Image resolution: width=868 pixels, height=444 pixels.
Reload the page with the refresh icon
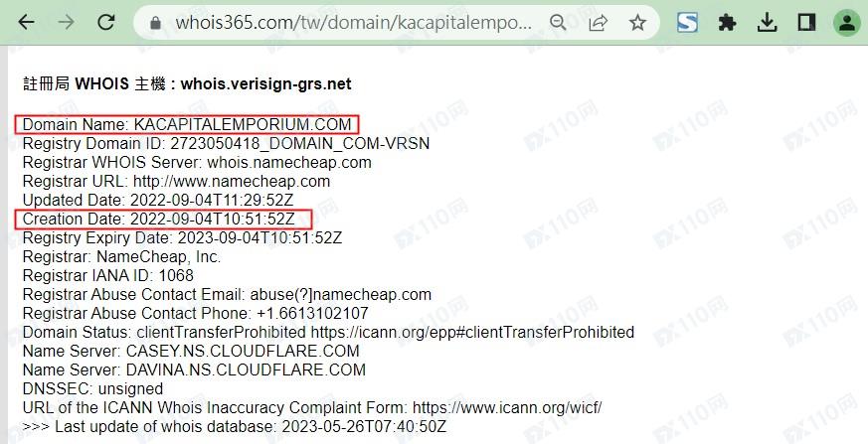click(x=106, y=23)
